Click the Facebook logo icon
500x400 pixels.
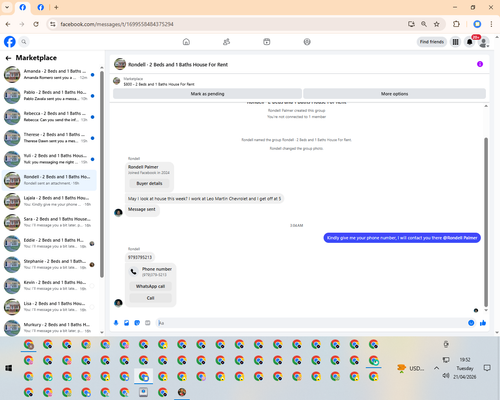[x=10, y=42]
